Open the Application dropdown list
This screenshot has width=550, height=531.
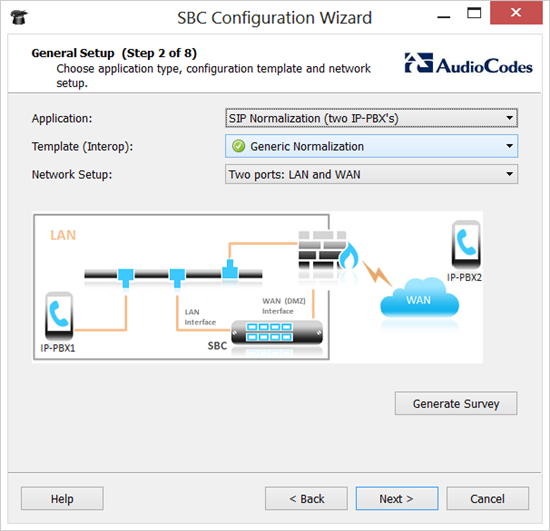pos(371,118)
